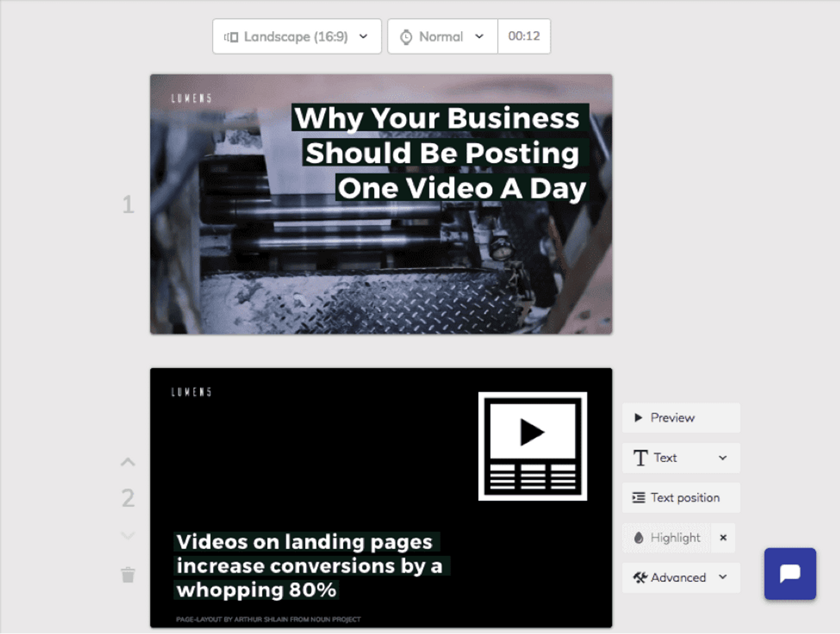Image resolution: width=840 pixels, height=634 pixels.
Task: Move scene 2 down with arrow
Action: (128, 535)
